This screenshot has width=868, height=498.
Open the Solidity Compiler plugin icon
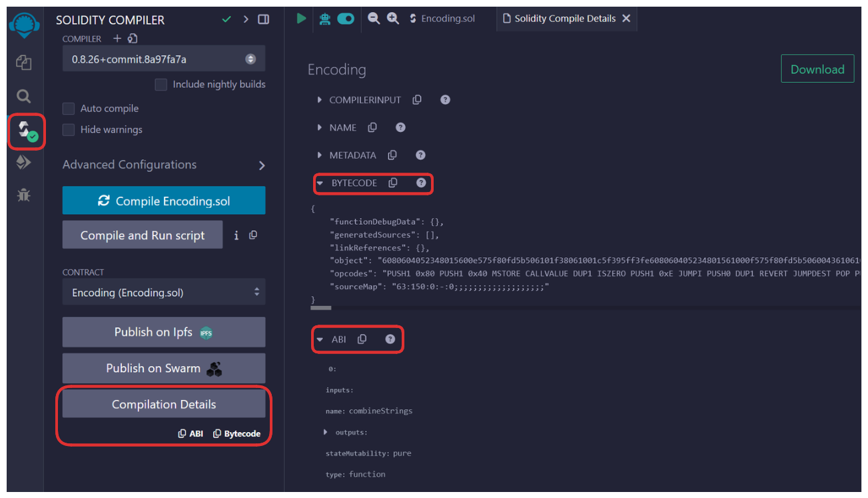click(26, 131)
